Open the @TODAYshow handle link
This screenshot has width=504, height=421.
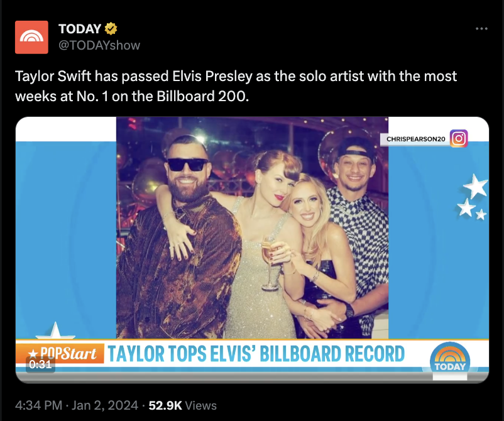click(99, 45)
